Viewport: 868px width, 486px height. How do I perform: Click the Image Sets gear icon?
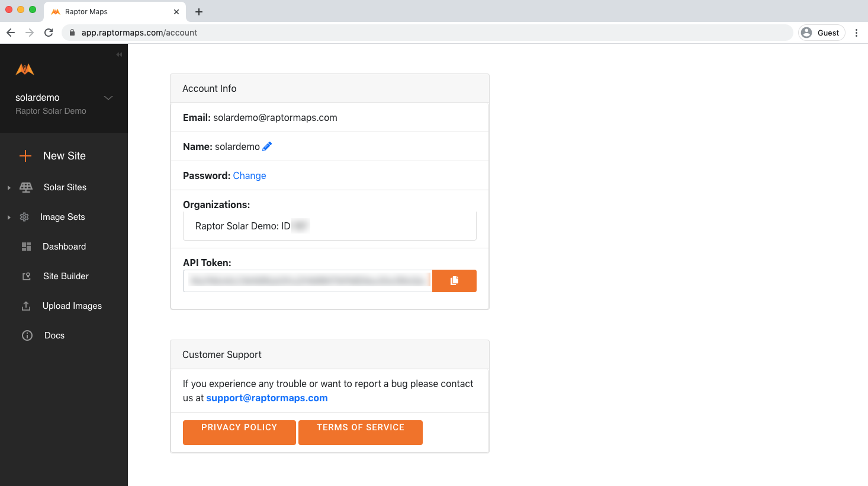pos(24,217)
